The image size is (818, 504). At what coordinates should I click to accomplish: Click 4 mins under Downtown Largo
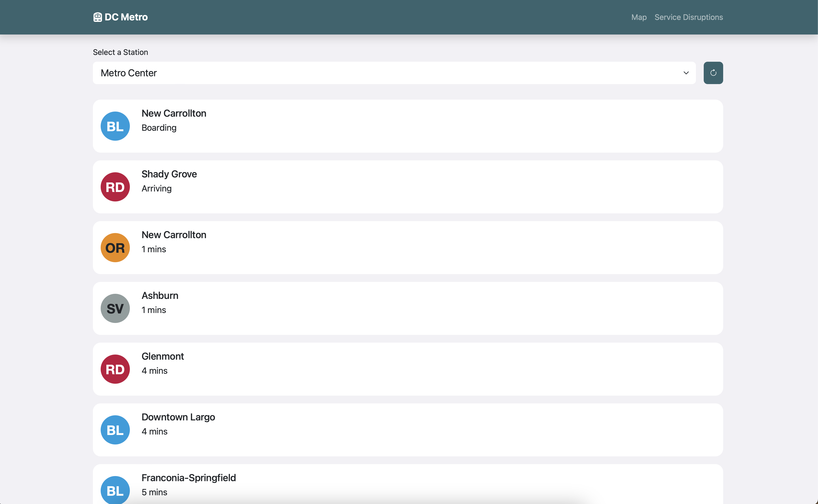point(154,431)
